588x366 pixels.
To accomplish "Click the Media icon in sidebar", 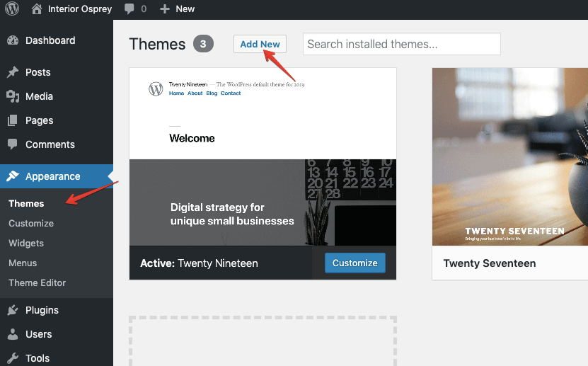I will click(13, 96).
